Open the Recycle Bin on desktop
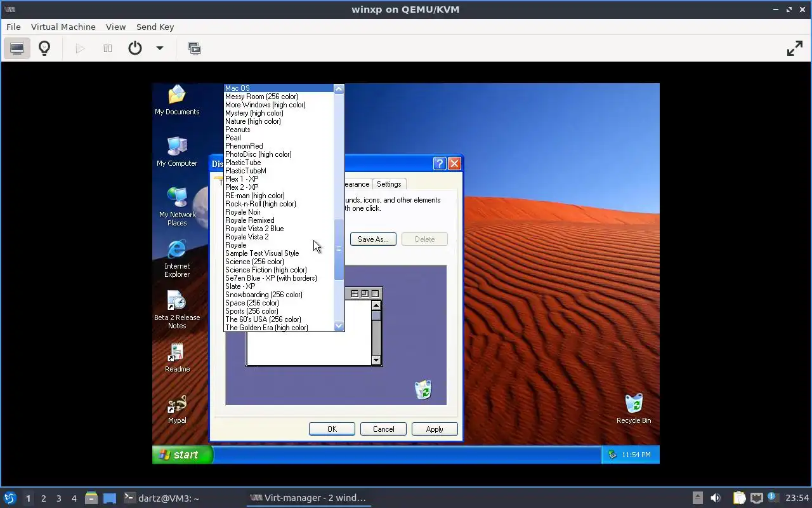The width and height of the screenshot is (812, 508). coord(634,408)
